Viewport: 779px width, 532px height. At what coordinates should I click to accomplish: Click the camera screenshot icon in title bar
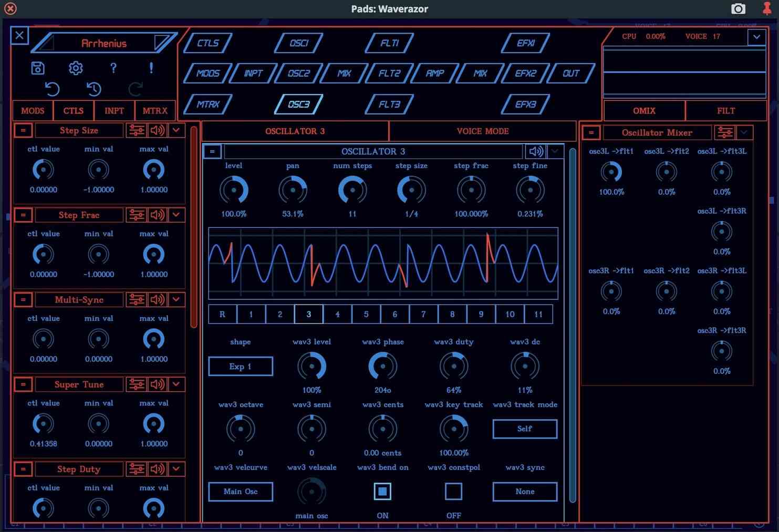point(738,9)
